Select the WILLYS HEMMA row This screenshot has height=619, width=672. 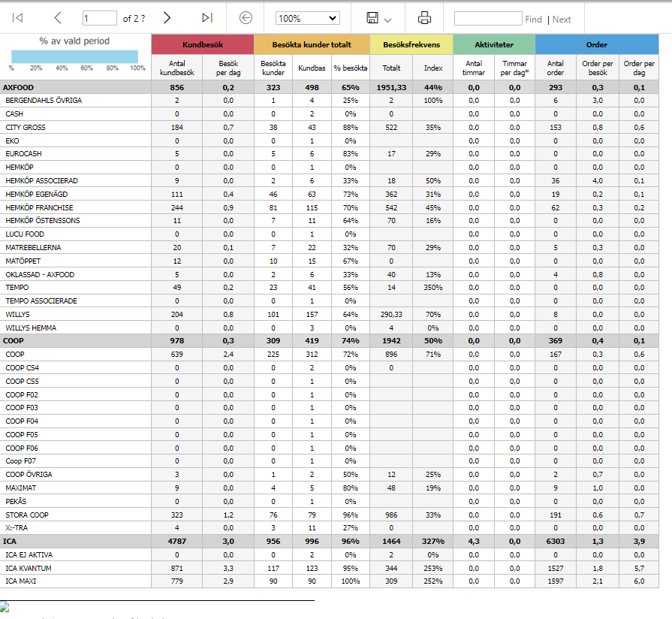click(x=329, y=328)
